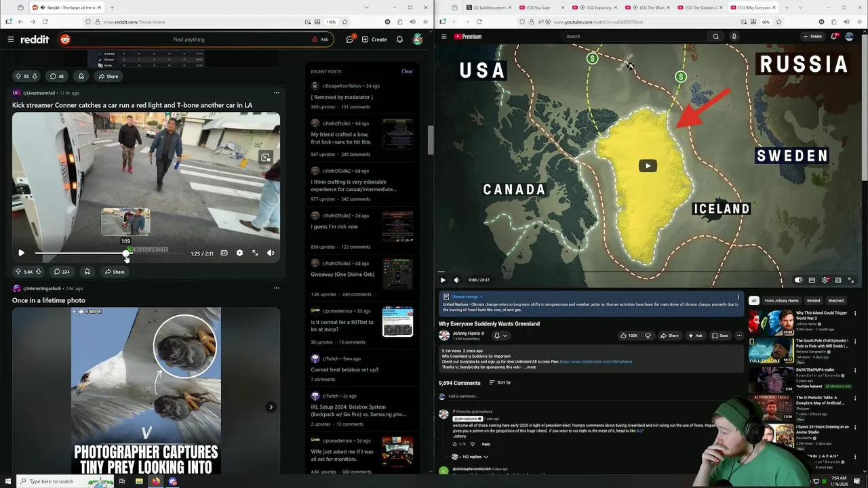Share the Kick streamer Conner post
The width and height of the screenshot is (868, 488).
tap(115, 272)
